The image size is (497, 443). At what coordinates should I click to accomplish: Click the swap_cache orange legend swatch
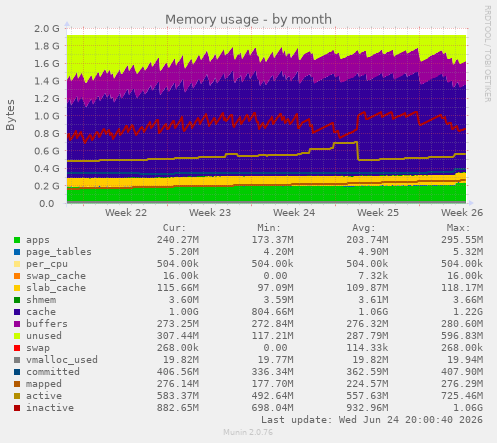pos(17,276)
